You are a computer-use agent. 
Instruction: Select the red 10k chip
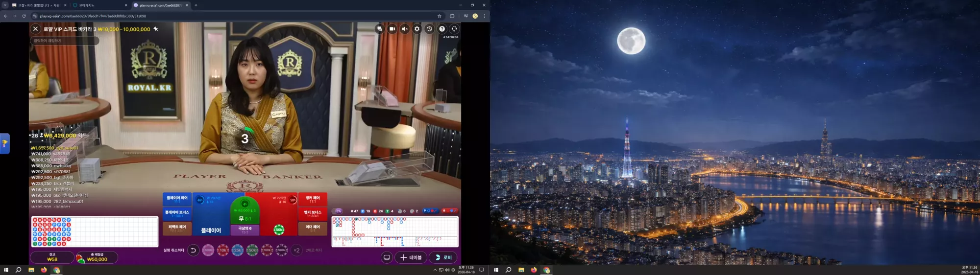(x=223, y=250)
